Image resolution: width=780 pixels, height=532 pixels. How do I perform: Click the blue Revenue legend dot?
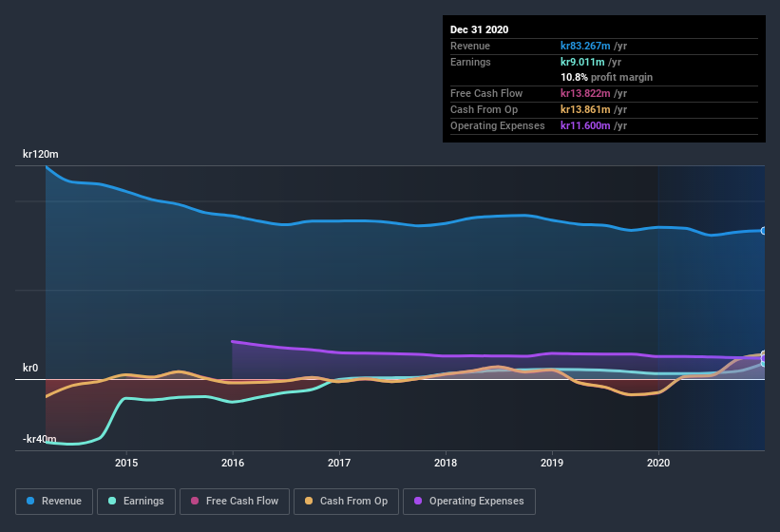point(30,501)
